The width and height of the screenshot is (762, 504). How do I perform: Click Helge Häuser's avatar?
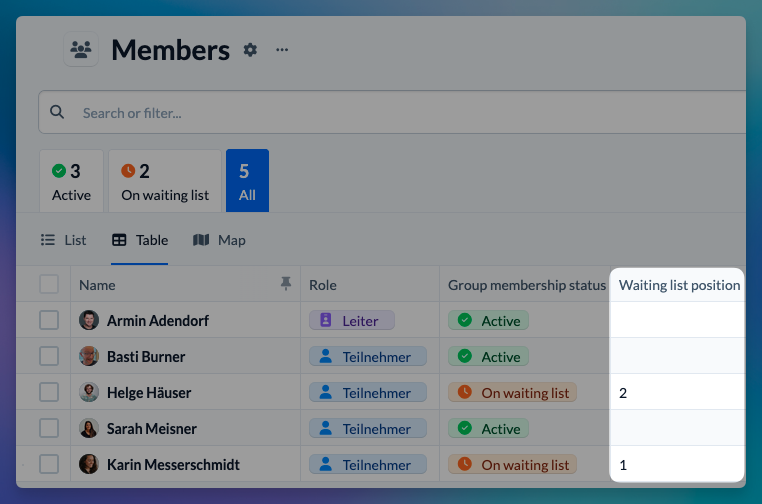pos(89,392)
